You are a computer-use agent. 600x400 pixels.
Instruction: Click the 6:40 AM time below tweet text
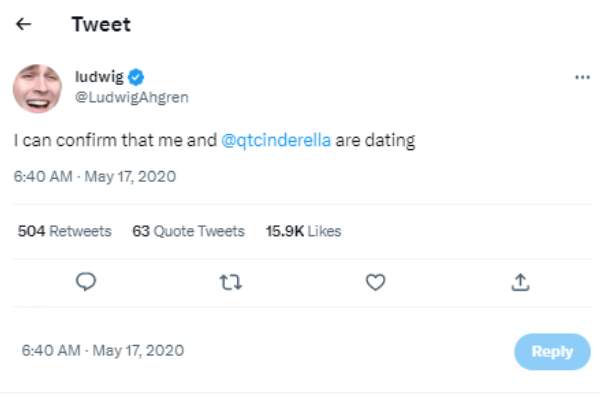coord(41,177)
